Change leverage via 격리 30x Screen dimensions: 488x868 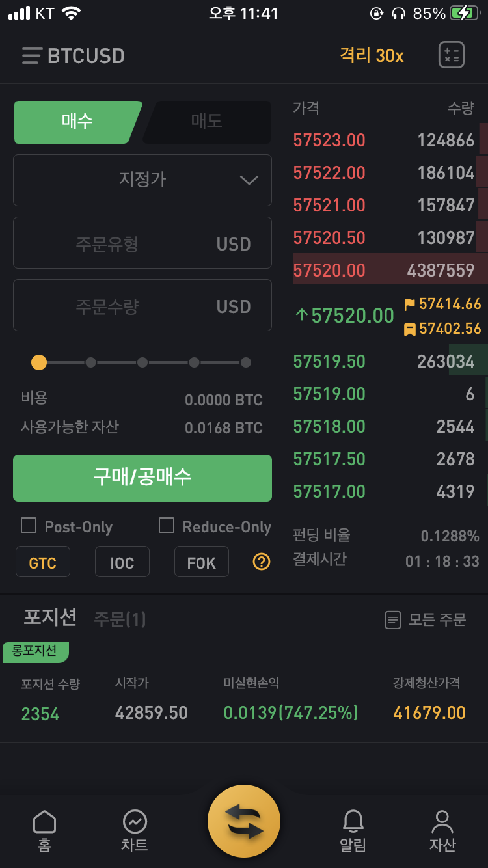point(372,56)
